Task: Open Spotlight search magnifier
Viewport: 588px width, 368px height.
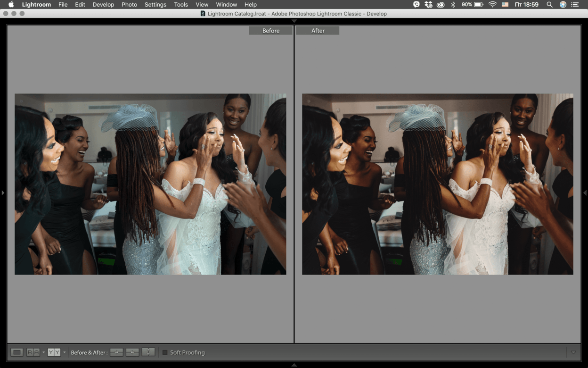Action: (x=549, y=4)
